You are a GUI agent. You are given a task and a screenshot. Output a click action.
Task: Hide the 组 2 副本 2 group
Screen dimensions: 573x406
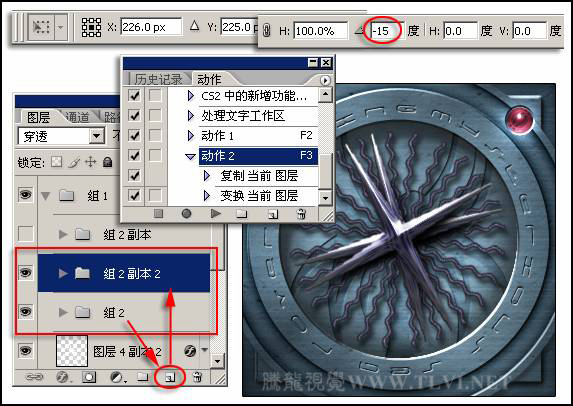coord(25,273)
